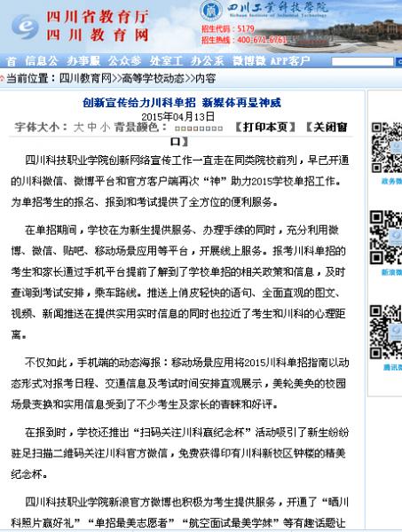Follow the 四川教育网 breadcrumb link
This screenshot has width=402, height=532.
click(x=85, y=78)
